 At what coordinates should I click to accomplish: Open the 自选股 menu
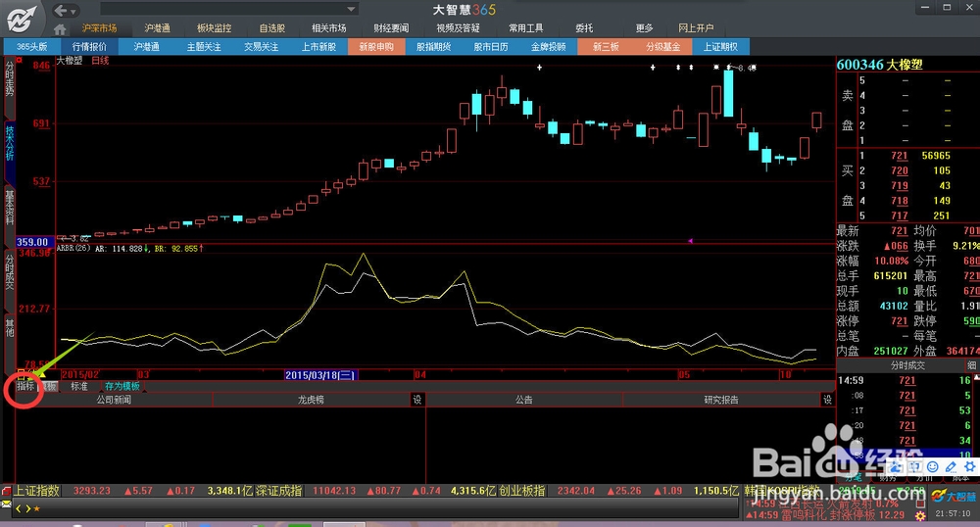[x=271, y=28]
